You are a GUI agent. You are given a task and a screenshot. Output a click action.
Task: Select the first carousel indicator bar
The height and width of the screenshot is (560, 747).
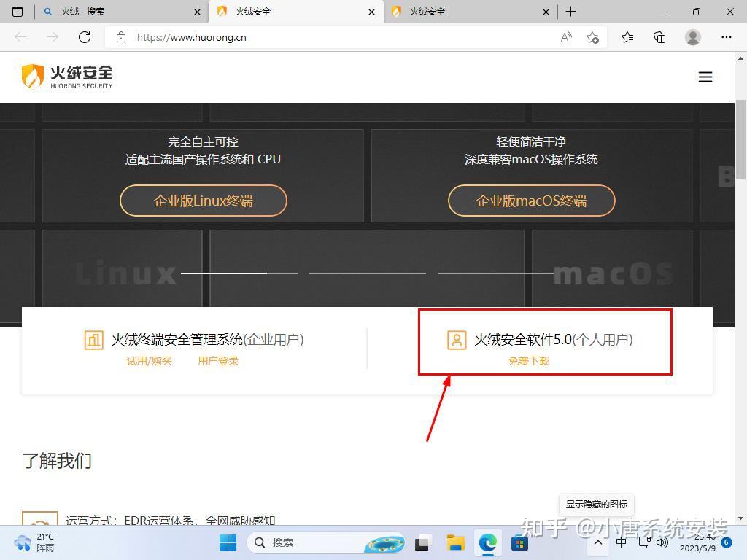pos(239,273)
